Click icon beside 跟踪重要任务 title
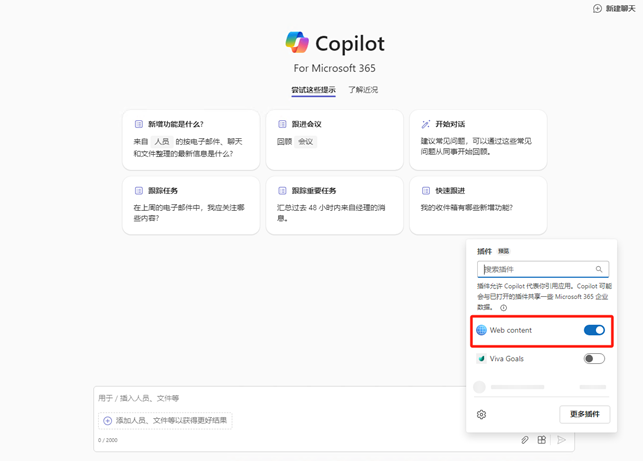 pyautogui.click(x=282, y=190)
